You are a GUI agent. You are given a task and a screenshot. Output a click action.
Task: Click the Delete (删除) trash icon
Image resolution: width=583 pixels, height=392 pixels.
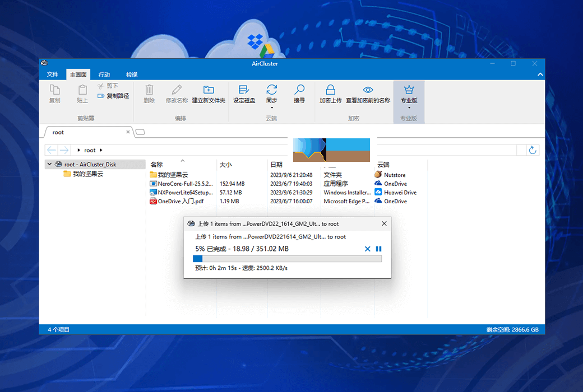(x=149, y=90)
